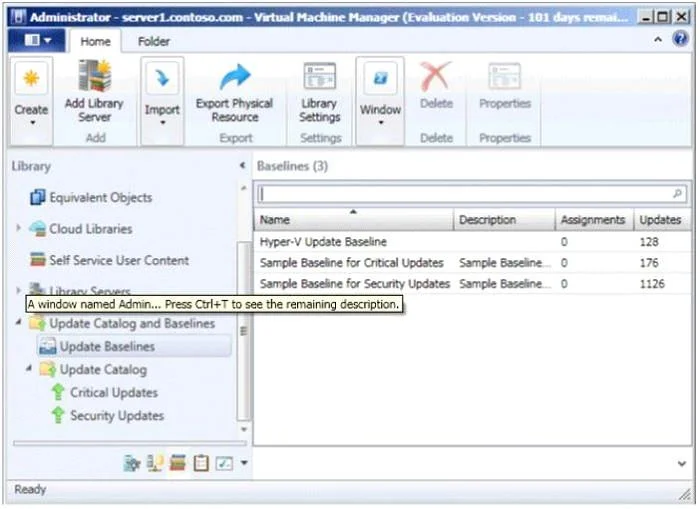Collapse the Update Catalog node
700x509 pixels.
tap(29, 368)
